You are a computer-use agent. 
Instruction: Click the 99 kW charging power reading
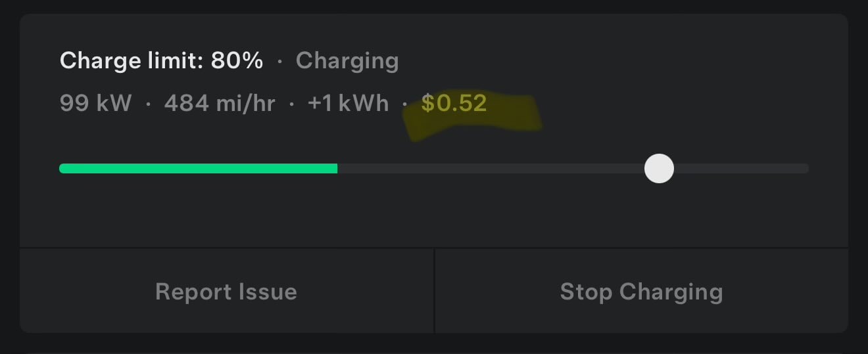pyautogui.click(x=95, y=103)
